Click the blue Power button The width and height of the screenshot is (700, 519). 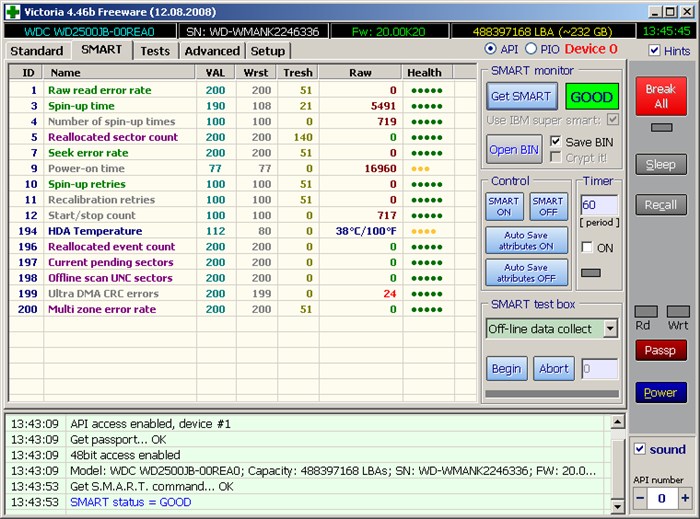(661, 393)
